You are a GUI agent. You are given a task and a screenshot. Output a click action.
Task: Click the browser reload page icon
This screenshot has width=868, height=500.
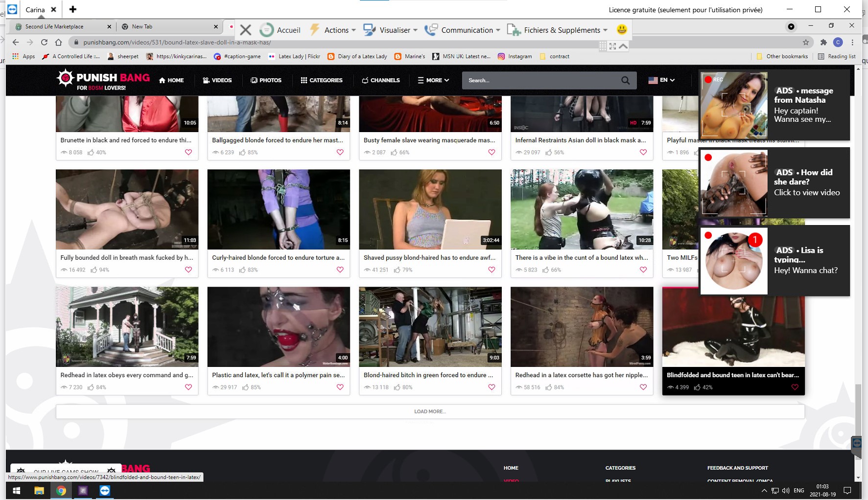coord(44,42)
